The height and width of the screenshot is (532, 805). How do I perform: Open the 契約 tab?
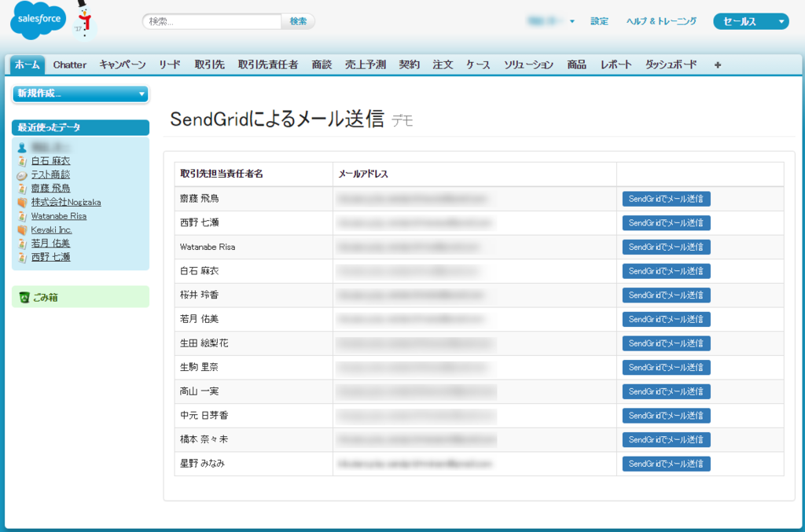pyautogui.click(x=409, y=64)
